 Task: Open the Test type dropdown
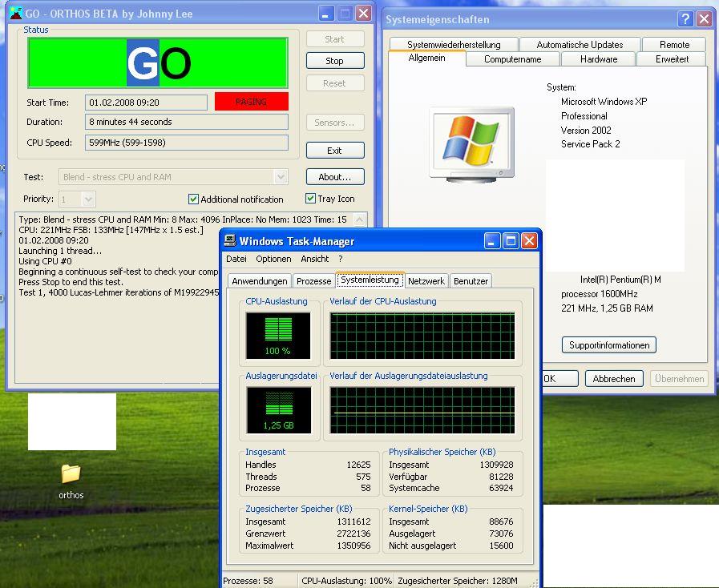tap(281, 177)
